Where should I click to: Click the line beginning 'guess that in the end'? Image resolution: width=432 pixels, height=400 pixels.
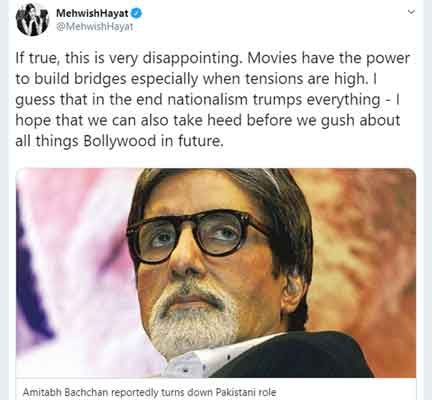coord(207,100)
